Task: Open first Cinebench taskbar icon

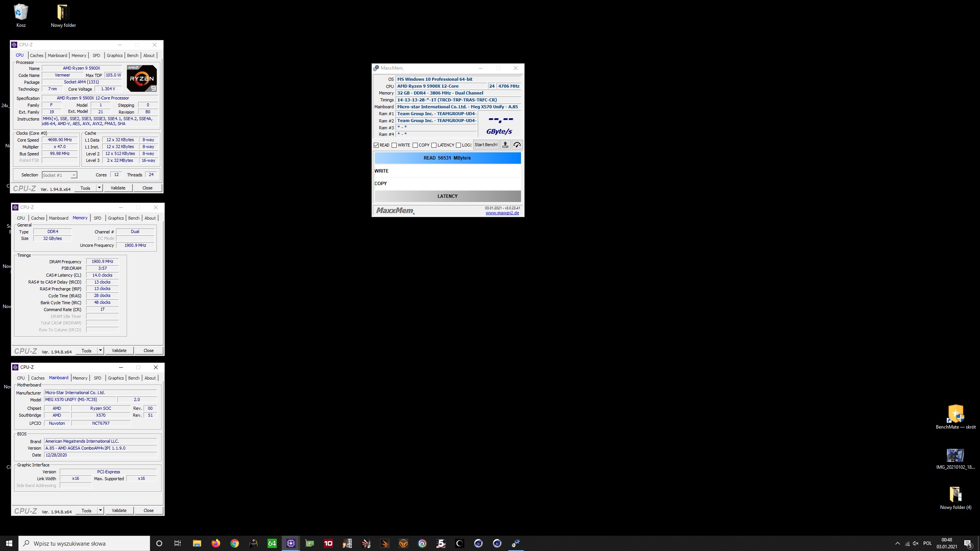Action: tap(478, 543)
